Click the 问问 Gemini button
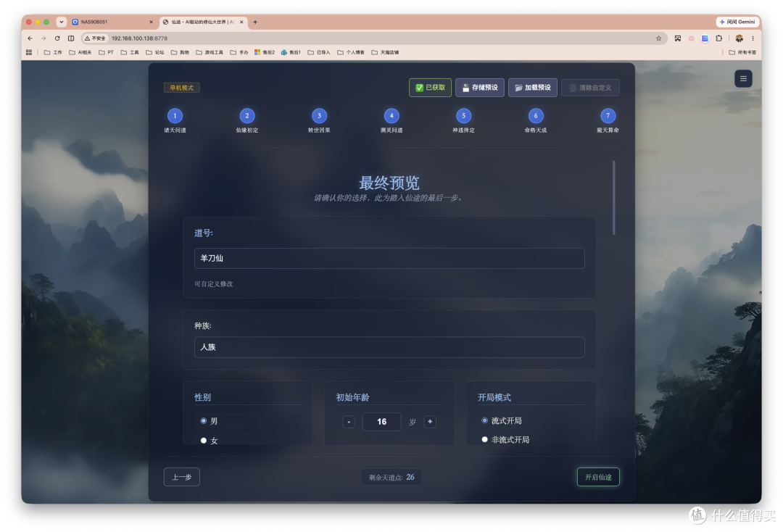783x532 pixels. tap(737, 22)
